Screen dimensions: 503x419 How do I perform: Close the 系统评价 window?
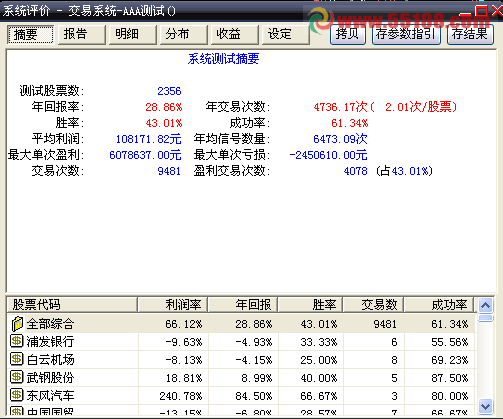pyautogui.click(x=497, y=11)
